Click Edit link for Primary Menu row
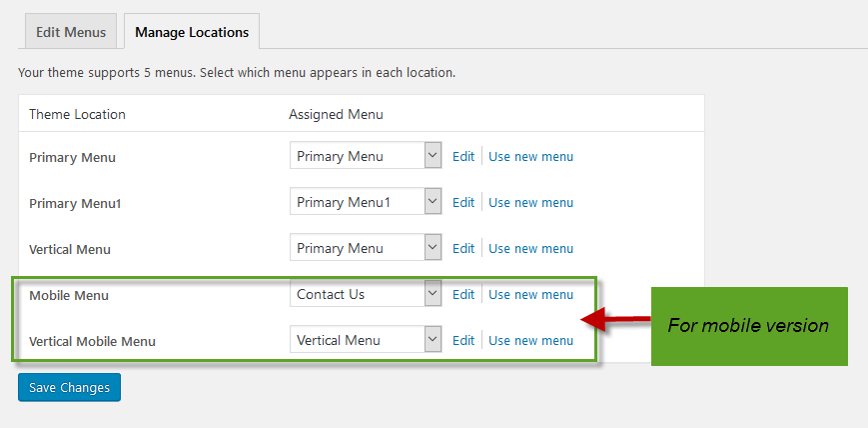This screenshot has height=428, width=868. pos(463,156)
